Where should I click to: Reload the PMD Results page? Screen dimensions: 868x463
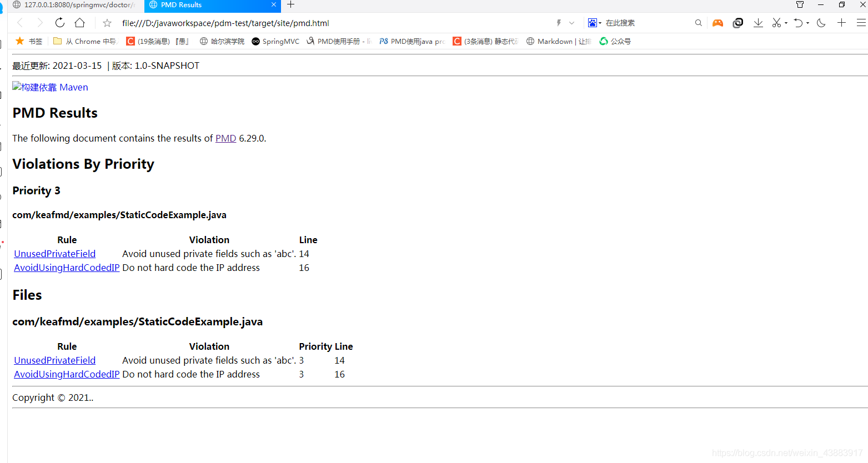point(60,23)
